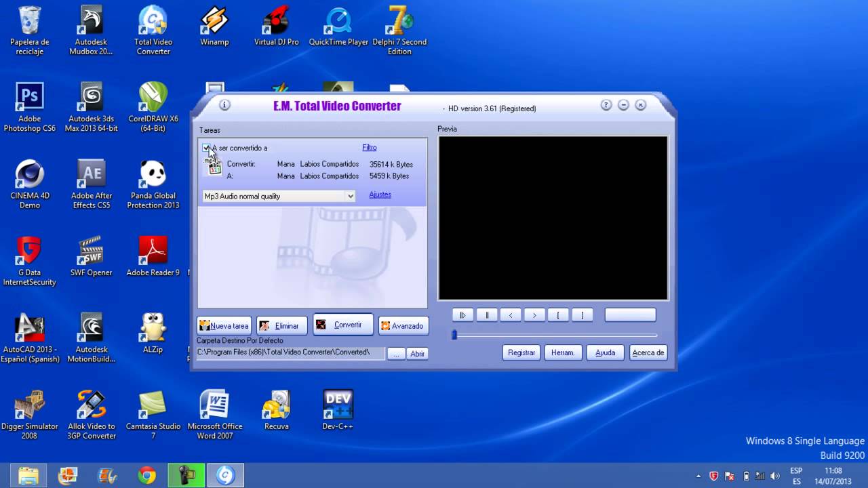Open the 'Mp3 Audio normal quality' format dropdown
Screen dimensions: 868x488
(279, 196)
